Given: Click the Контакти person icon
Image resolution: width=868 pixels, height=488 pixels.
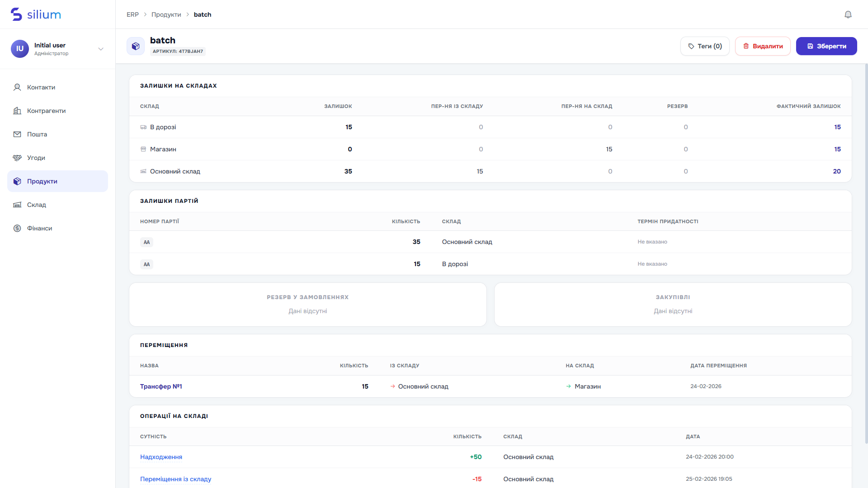Looking at the screenshot, I should click(17, 87).
